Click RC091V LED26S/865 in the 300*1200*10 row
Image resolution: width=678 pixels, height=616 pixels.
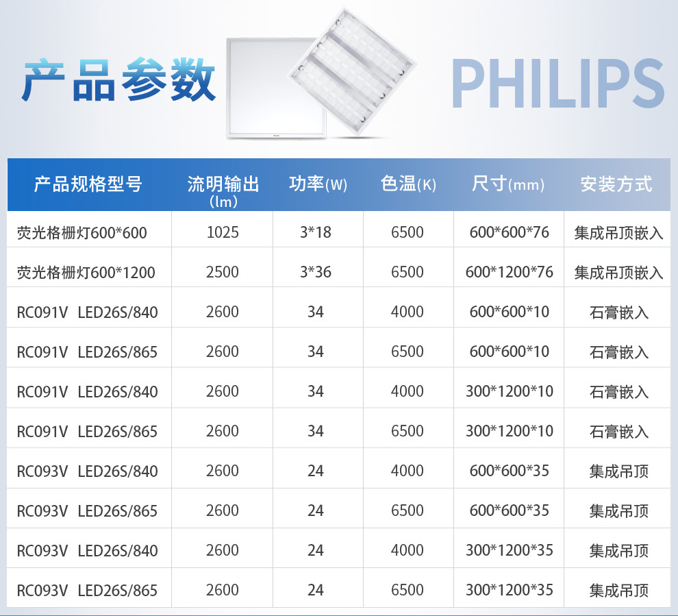87,432
